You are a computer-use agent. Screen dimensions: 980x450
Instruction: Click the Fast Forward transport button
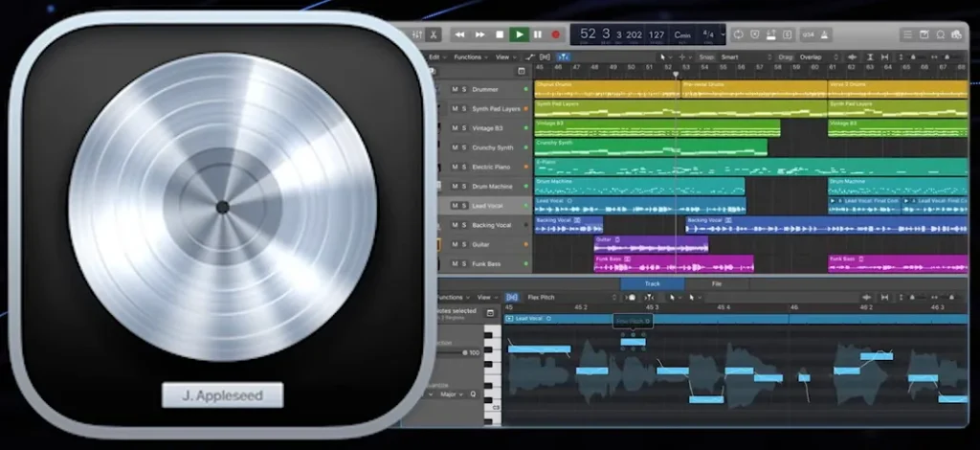480,34
